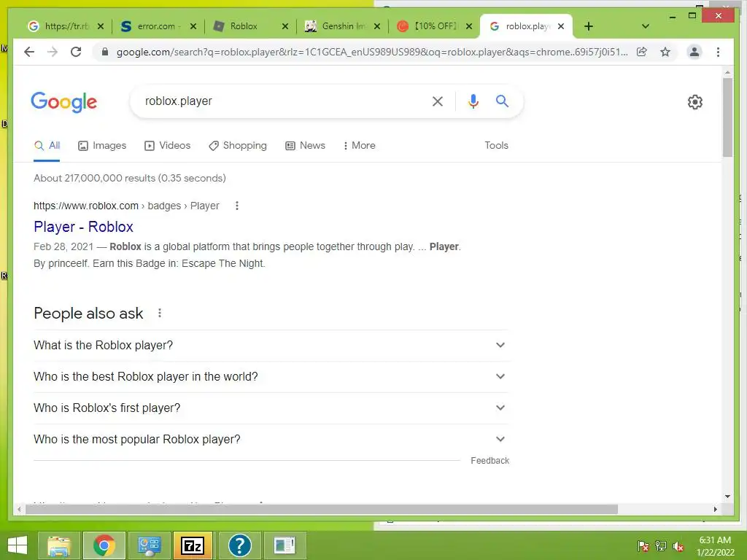Open the Action Center flag icon
Image resolution: width=747 pixels, height=560 pixels.
[x=643, y=546]
